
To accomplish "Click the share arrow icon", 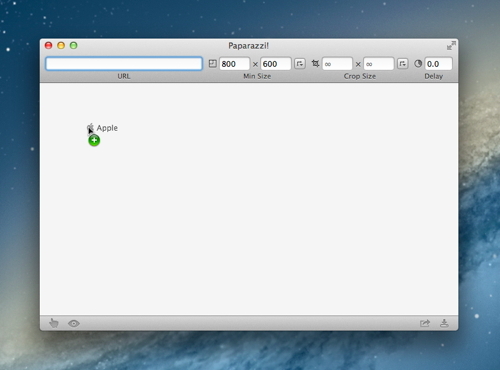I will [x=425, y=323].
